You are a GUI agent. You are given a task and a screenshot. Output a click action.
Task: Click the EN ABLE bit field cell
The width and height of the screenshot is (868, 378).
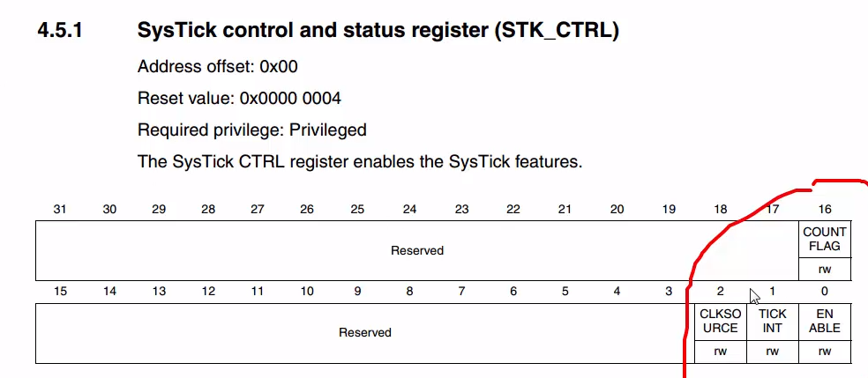tap(824, 322)
